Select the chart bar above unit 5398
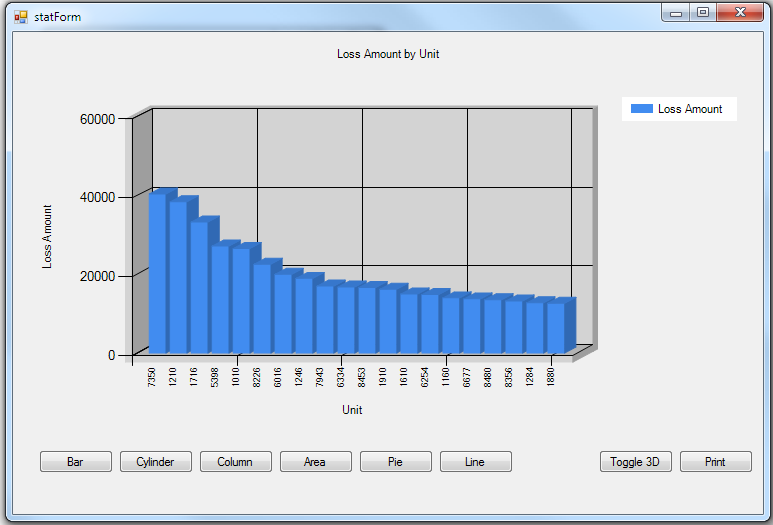Screen dimensions: 773x525 coord(220,299)
